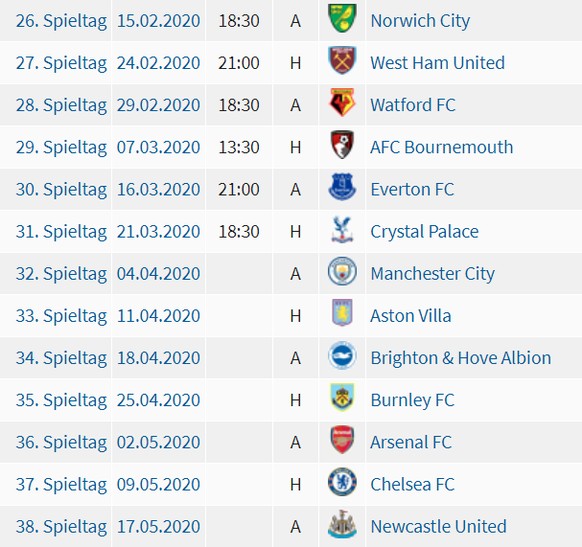Click the Brighton & Hove Albion name link
The width and height of the screenshot is (582, 547).
point(461,358)
